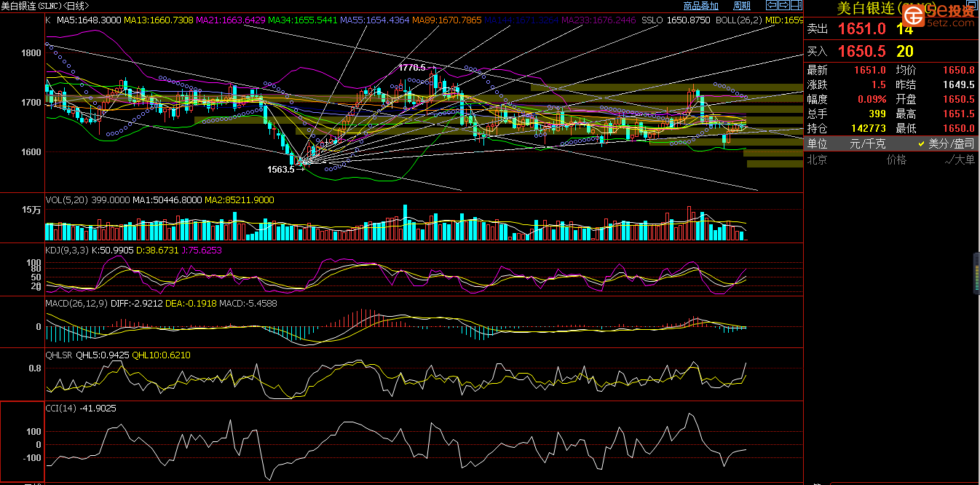Click the 均价 value 1650.8
The height and width of the screenshot is (485, 980).
(959, 70)
